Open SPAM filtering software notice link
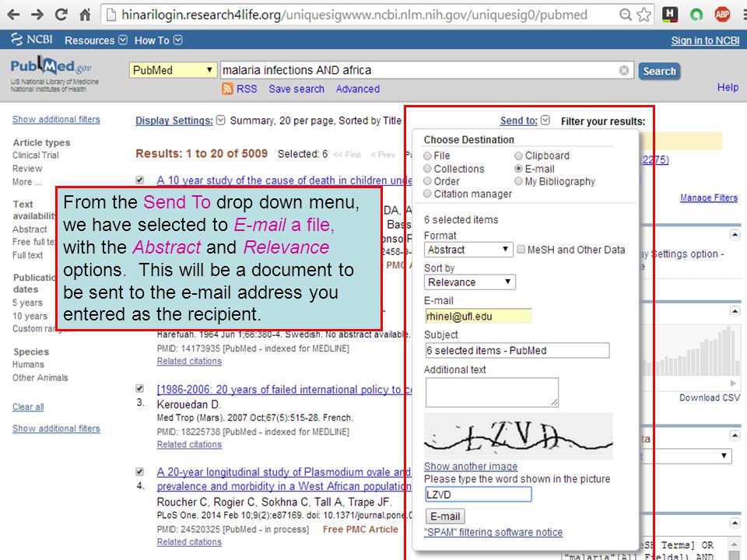The image size is (747, 560). pyautogui.click(x=493, y=532)
